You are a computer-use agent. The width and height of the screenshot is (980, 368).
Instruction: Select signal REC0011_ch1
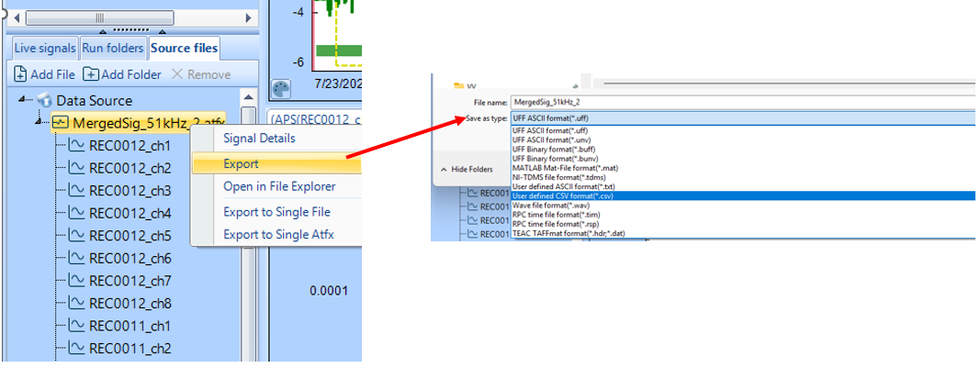point(130,326)
